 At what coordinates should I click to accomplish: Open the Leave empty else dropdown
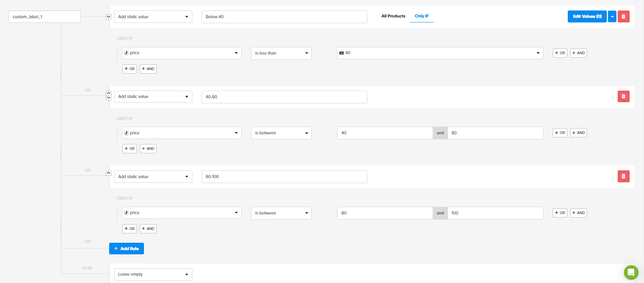coord(153,274)
